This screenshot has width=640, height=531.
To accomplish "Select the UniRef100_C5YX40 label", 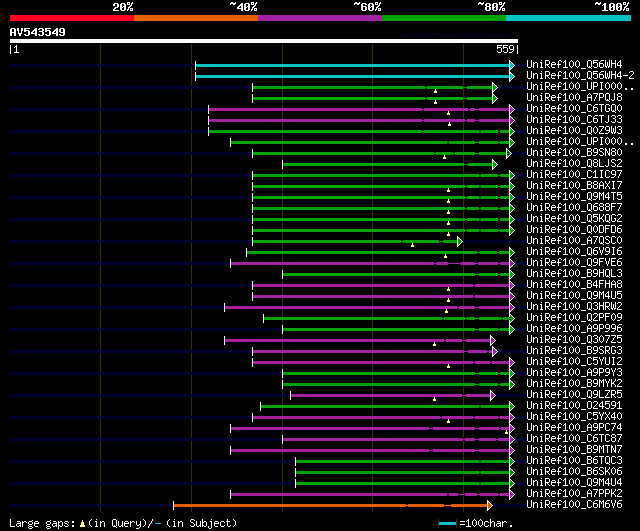I will coord(574,417).
